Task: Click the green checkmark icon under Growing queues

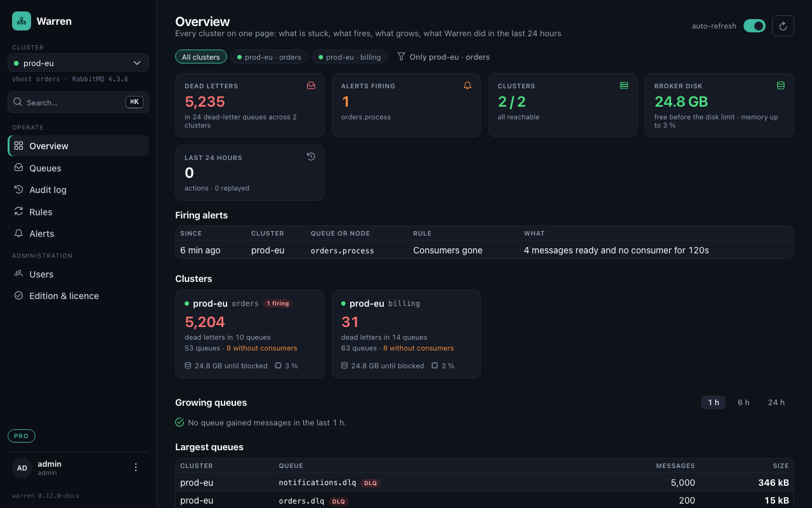Action: [x=180, y=422]
